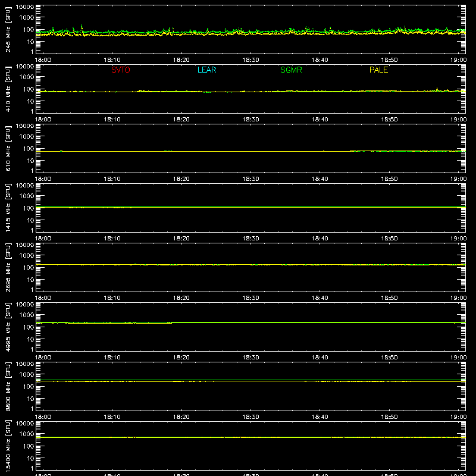Select the 2695 MHz [SFU] axis title

coord(8,267)
